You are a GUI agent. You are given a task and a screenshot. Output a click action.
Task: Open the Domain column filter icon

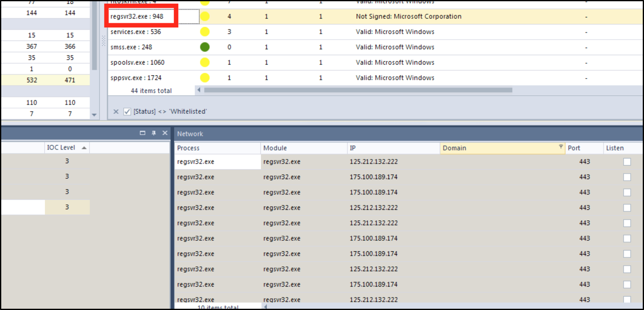(560, 146)
